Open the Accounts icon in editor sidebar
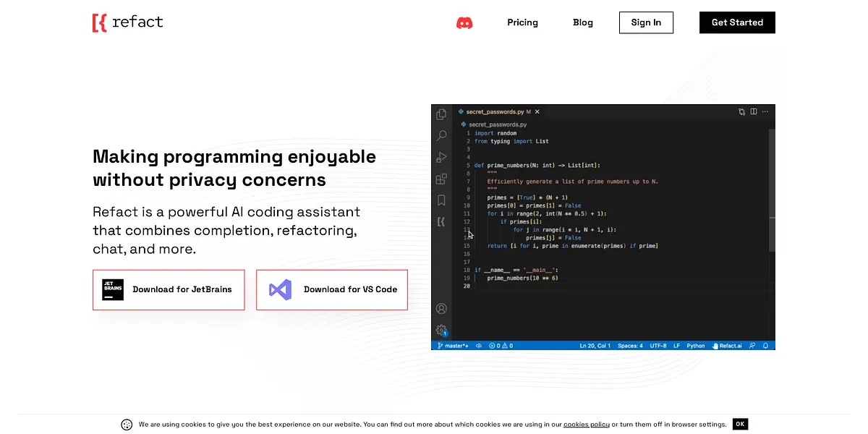Image resolution: width=868 pixels, height=434 pixels. (x=441, y=309)
